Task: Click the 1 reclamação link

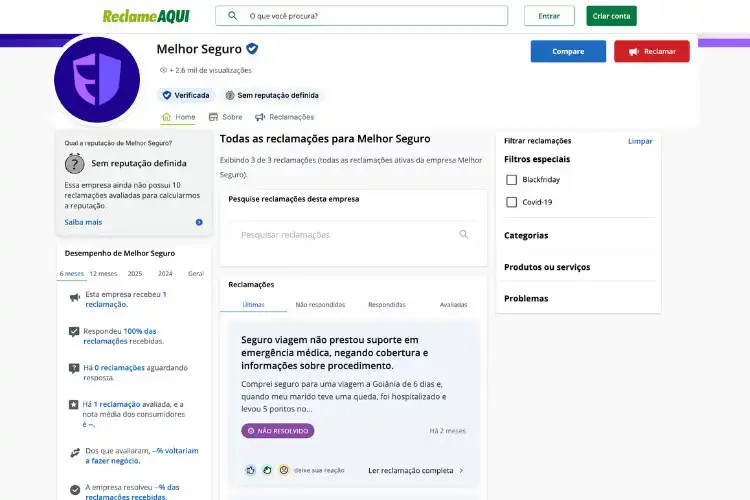Action: (126, 300)
